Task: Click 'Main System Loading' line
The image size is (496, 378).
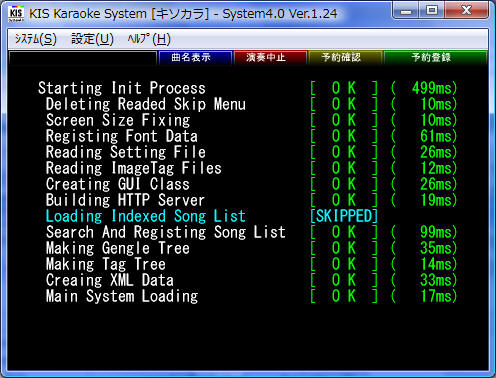Action: point(122,296)
